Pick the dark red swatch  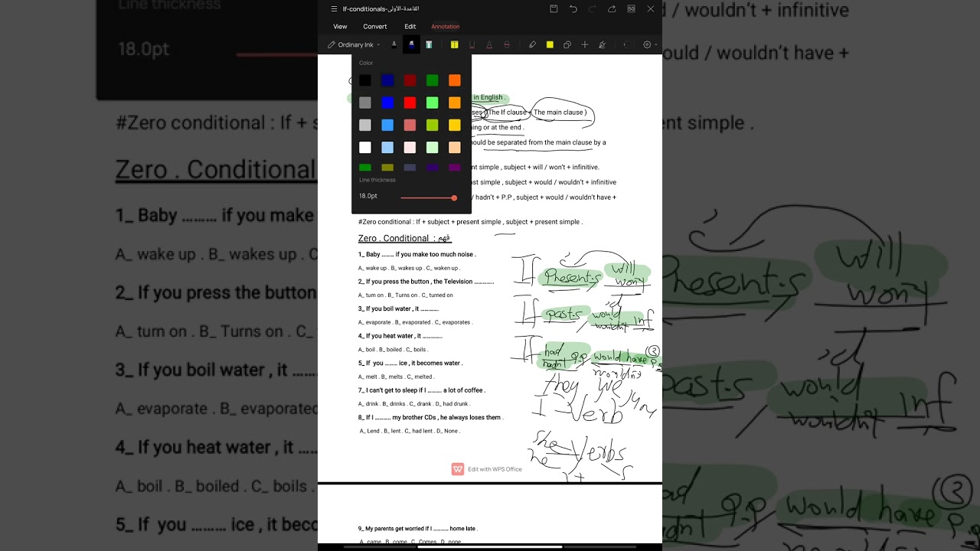[410, 80]
